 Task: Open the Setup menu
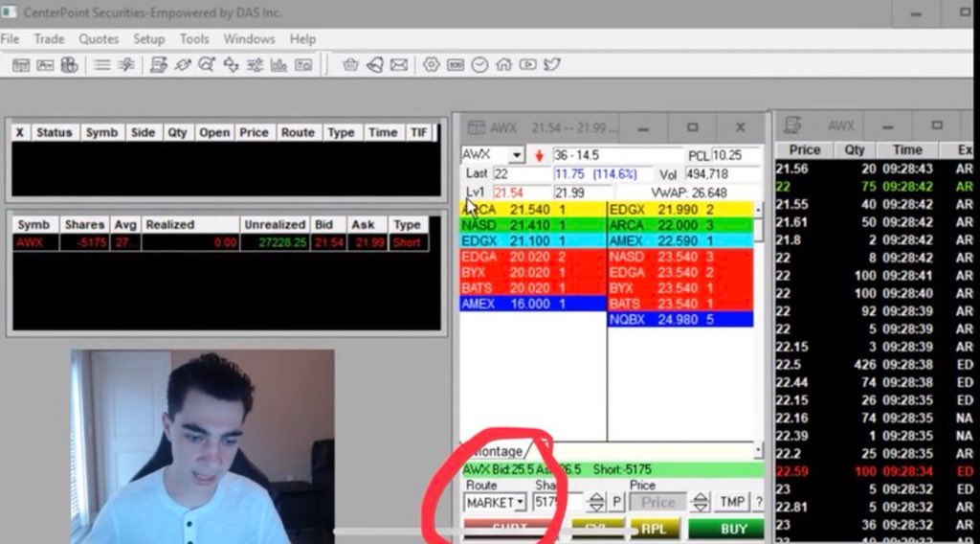[148, 38]
